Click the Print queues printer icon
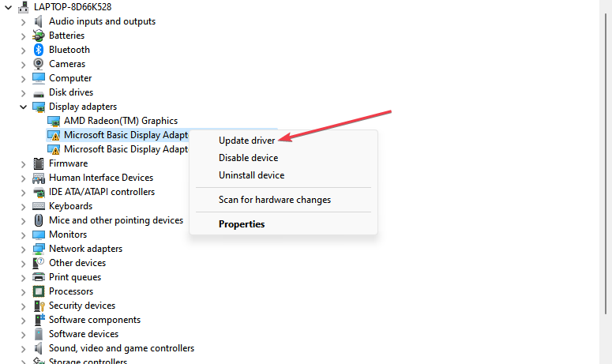Screen dimensions: 612x364 coord(38,277)
